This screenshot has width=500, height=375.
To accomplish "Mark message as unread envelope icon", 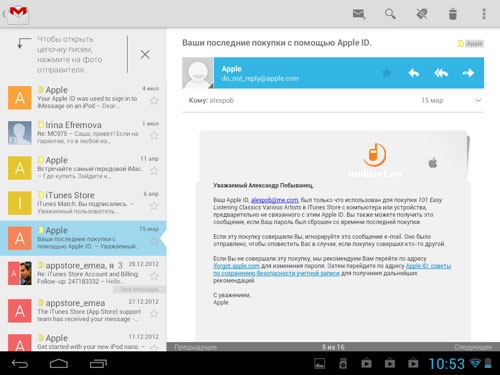I will pyautogui.click(x=359, y=14).
